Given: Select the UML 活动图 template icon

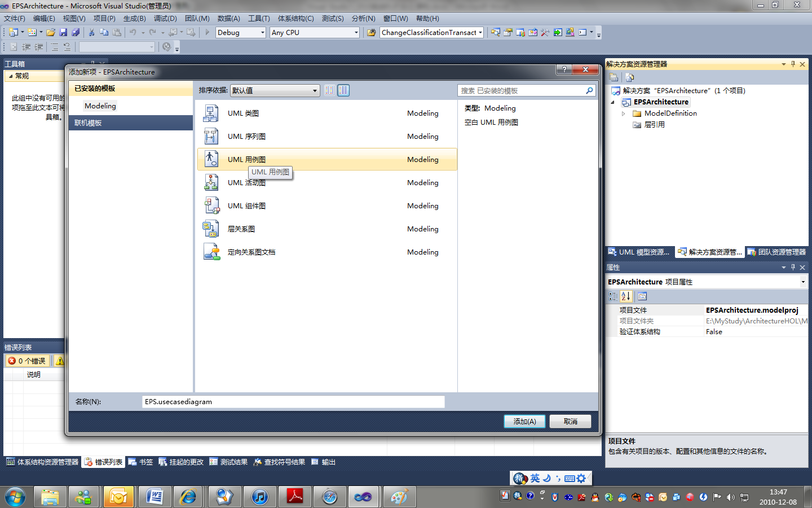Looking at the screenshot, I should pos(211,182).
